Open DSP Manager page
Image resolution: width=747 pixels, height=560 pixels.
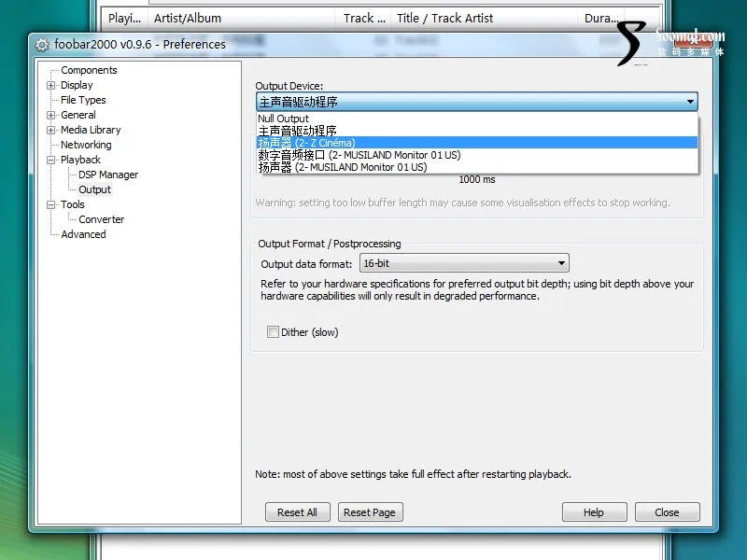point(108,175)
